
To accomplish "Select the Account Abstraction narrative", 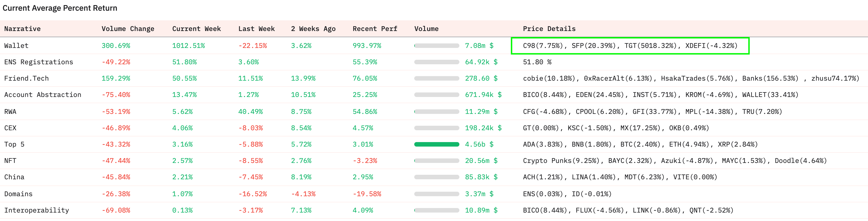I will click(x=43, y=95).
